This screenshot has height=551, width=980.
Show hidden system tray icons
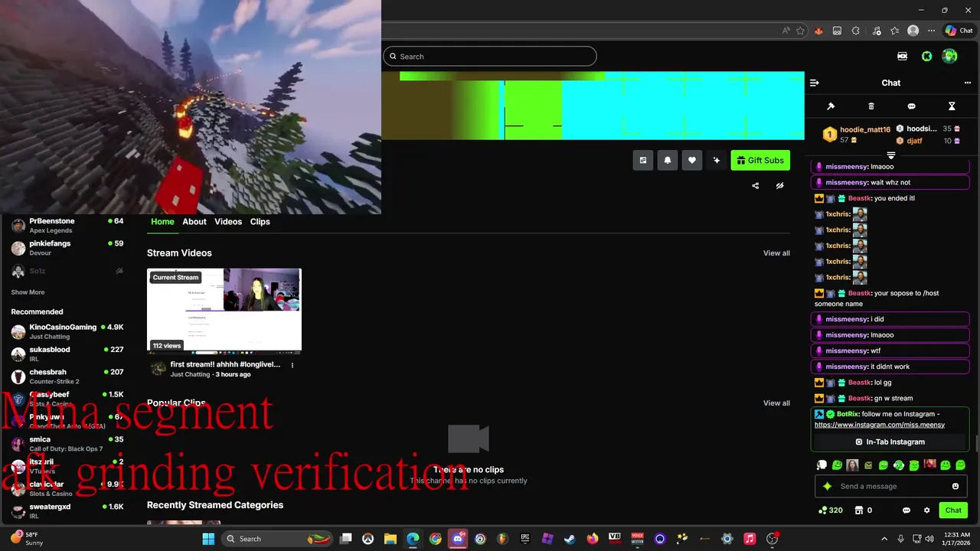884,539
